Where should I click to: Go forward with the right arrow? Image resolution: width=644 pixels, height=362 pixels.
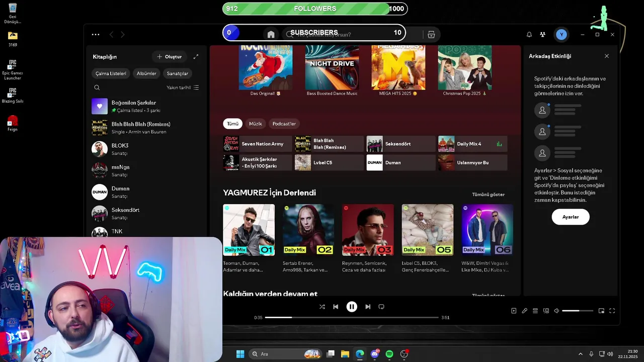click(x=122, y=35)
